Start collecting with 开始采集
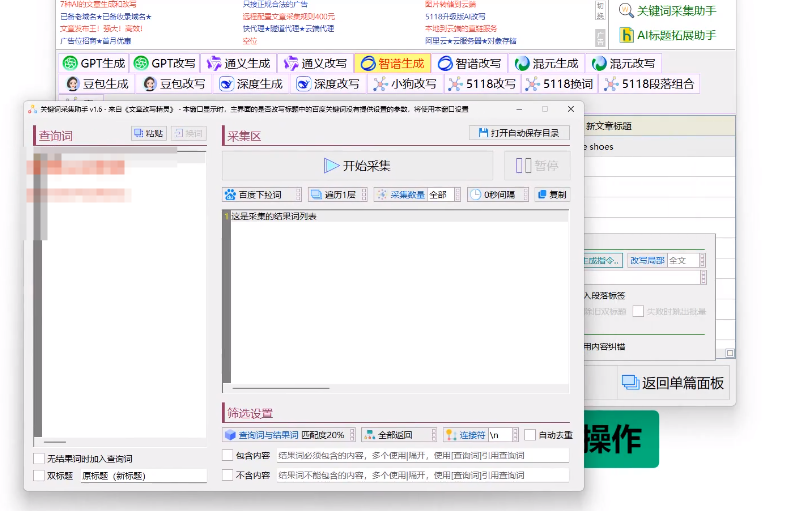The width and height of the screenshot is (789, 511). click(x=357, y=165)
